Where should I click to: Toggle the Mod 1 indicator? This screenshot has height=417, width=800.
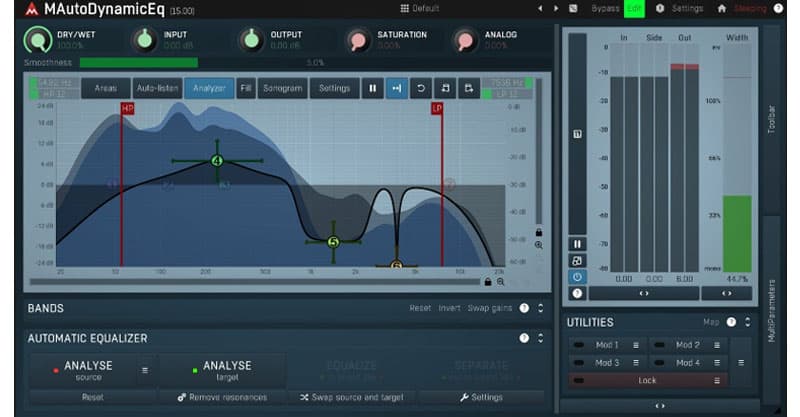coord(579,345)
